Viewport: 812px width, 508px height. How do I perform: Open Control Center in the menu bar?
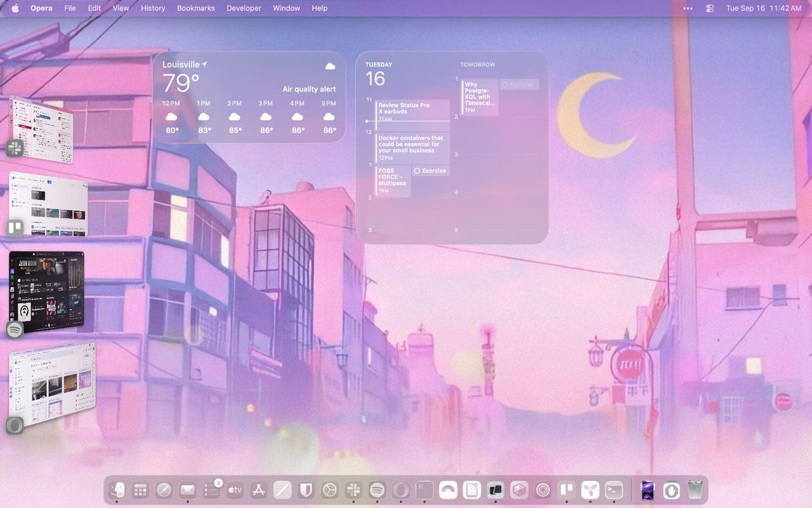pos(710,8)
